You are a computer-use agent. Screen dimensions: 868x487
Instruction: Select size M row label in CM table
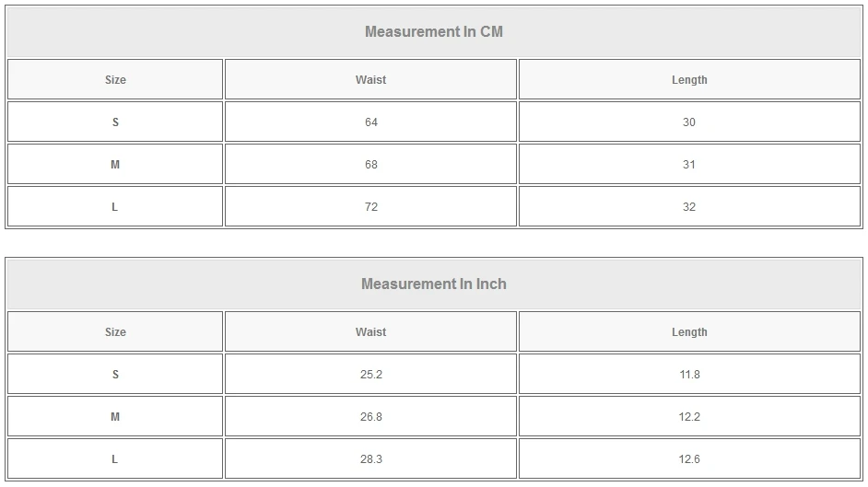[x=115, y=165]
